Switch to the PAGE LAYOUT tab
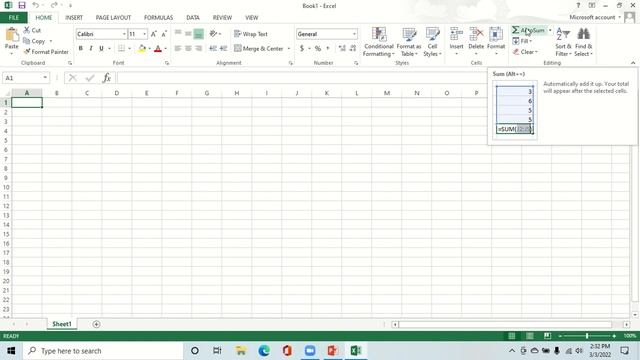The width and height of the screenshot is (640, 360). [x=113, y=18]
